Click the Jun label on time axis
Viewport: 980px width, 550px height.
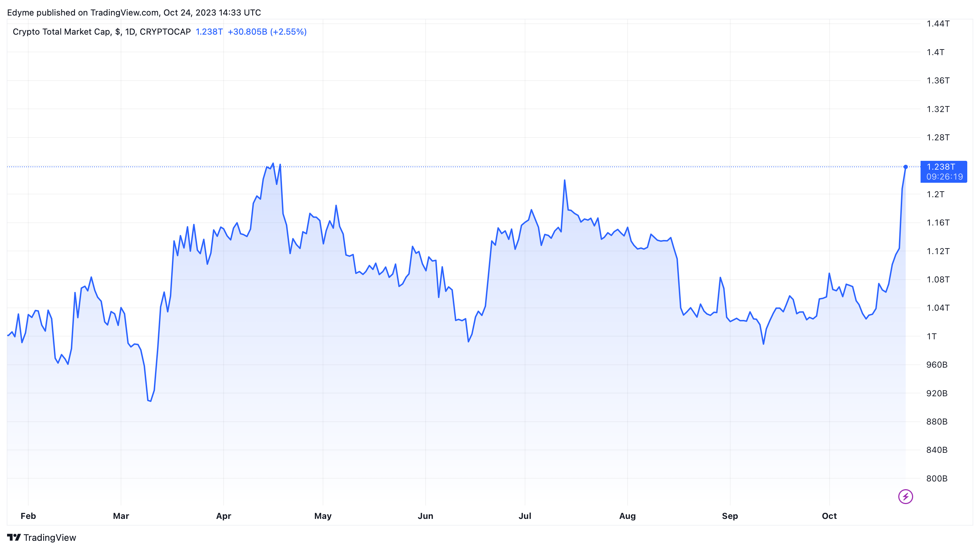425,516
